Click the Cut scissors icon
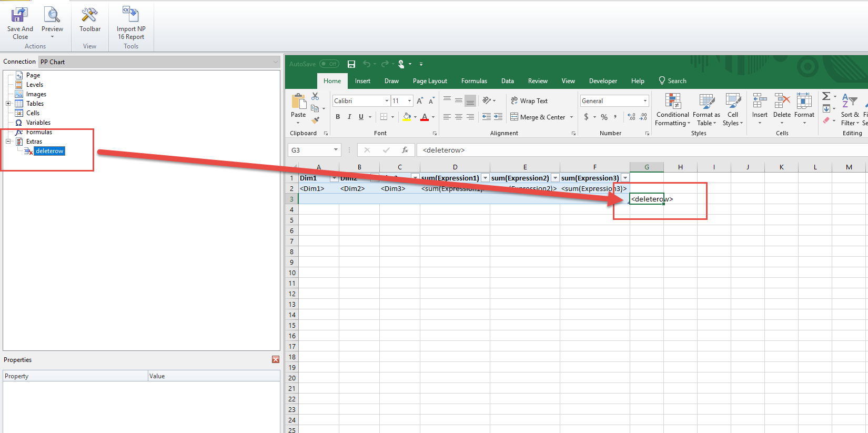Image resolution: width=868 pixels, height=433 pixels. tap(315, 96)
